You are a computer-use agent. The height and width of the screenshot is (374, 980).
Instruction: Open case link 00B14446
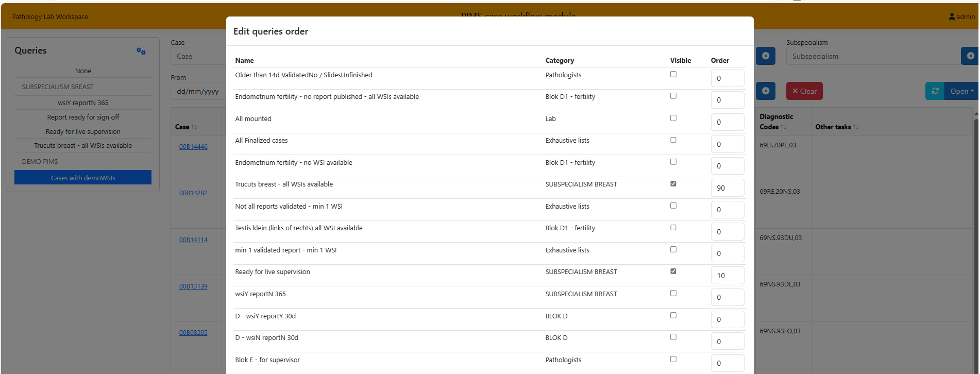click(193, 147)
